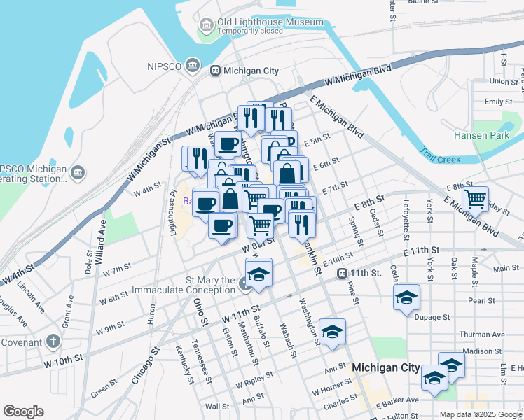
Task: Select the Grant Ave label
Action: (x=68, y=311)
